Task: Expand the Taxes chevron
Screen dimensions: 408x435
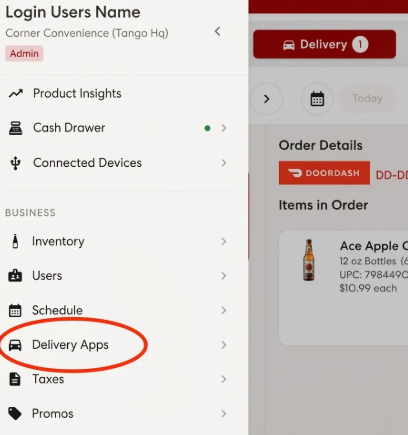Action: click(224, 379)
